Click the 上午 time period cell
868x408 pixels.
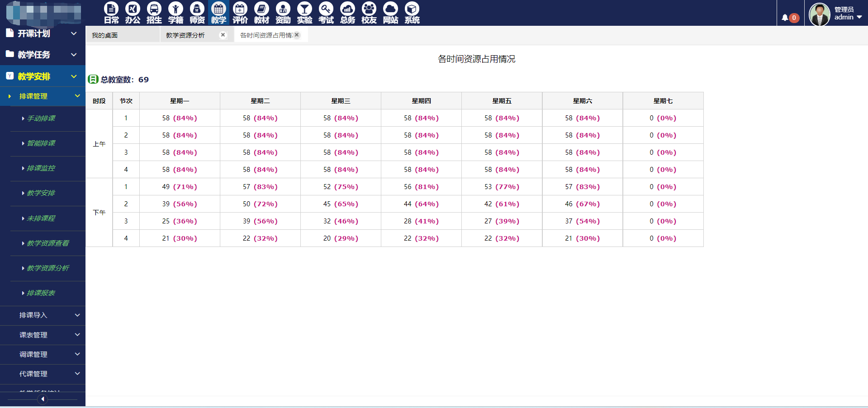pos(99,144)
